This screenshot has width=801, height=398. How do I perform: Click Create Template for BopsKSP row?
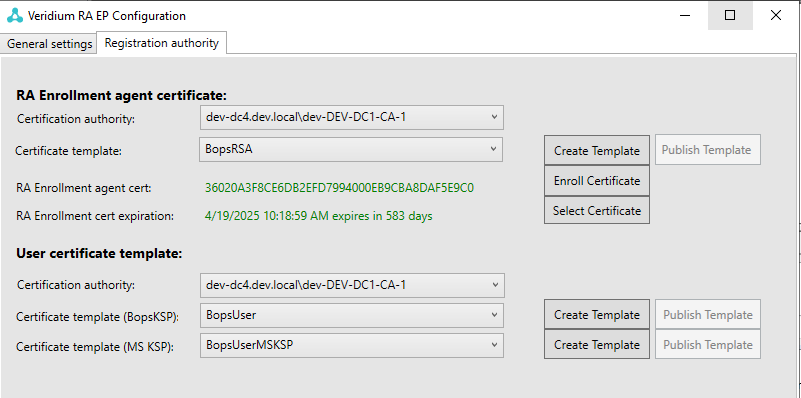[597, 314]
